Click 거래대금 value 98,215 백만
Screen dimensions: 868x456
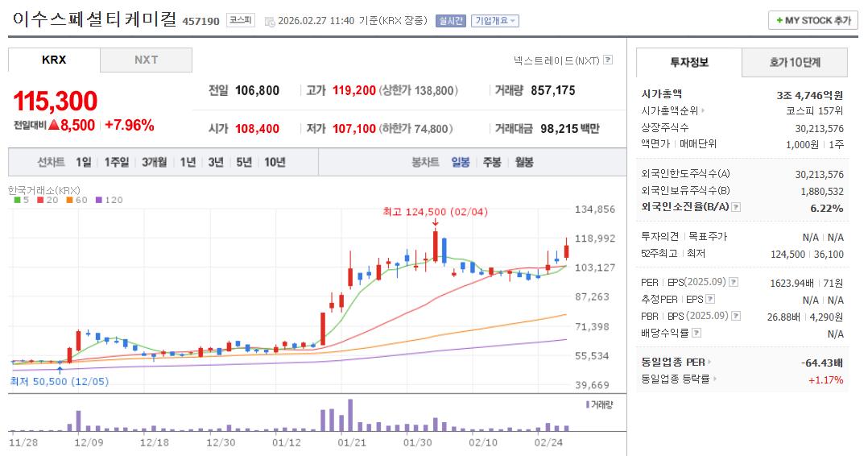click(569, 129)
